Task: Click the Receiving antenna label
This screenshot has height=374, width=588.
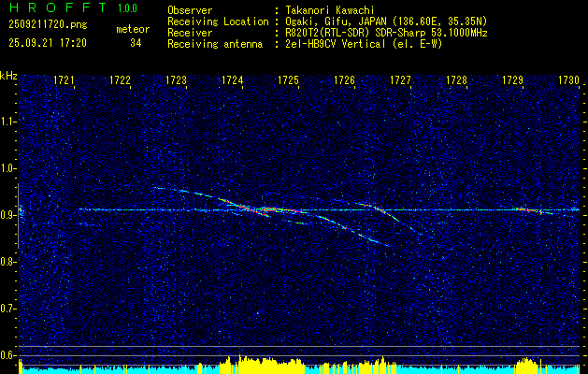Action: [x=215, y=44]
